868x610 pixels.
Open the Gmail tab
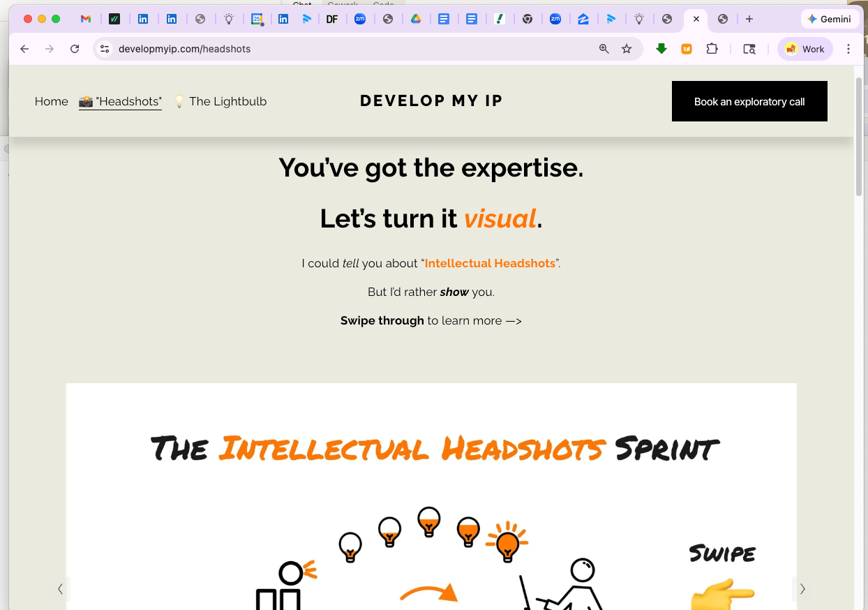[86, 20]
